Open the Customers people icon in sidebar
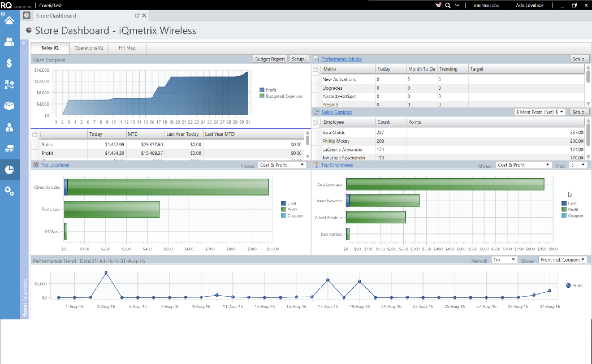This screenshot has height=364, width=592. tap(9, 42)
